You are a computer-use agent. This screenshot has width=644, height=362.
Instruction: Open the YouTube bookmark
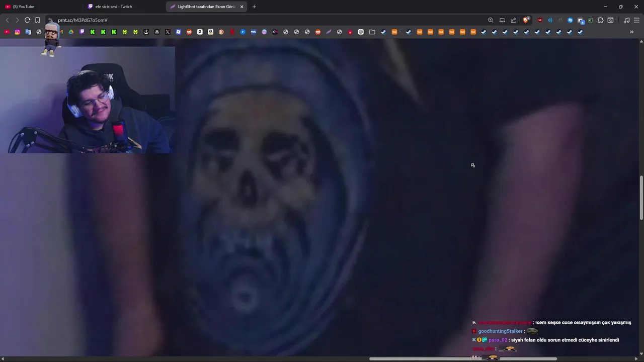click(7, 32)
